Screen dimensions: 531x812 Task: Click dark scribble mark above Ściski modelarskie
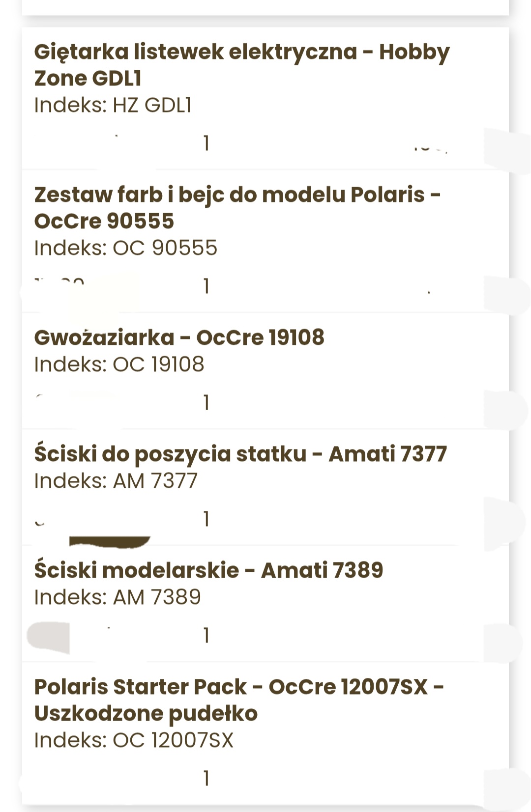click(109, 541)
